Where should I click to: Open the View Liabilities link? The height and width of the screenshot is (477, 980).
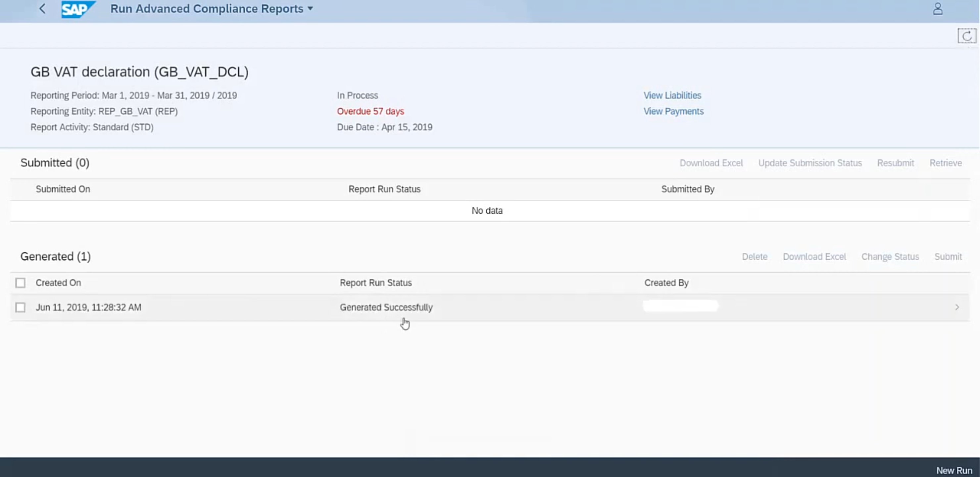(x=672, y=95)
